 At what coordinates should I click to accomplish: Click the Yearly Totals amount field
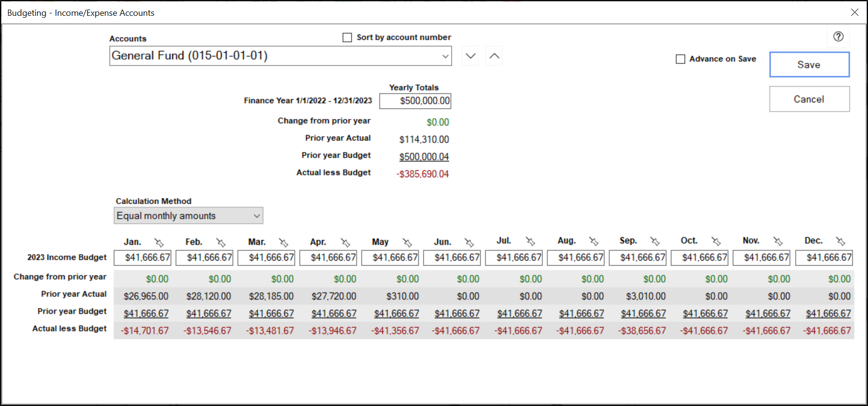(415, 101)
